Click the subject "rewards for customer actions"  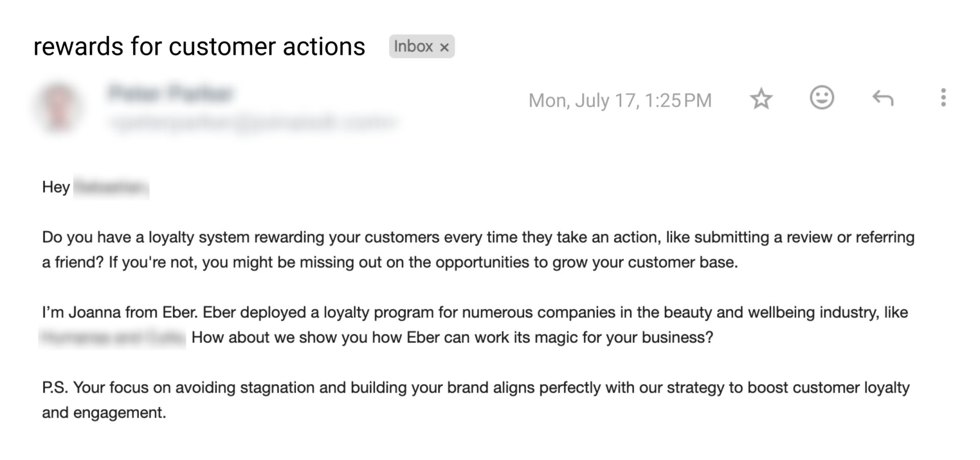pos(199,46)
